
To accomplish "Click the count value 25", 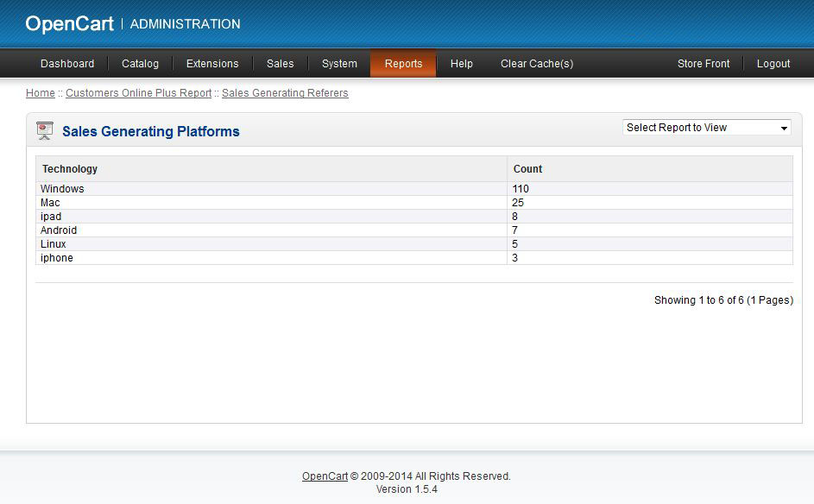I will 518,203.
